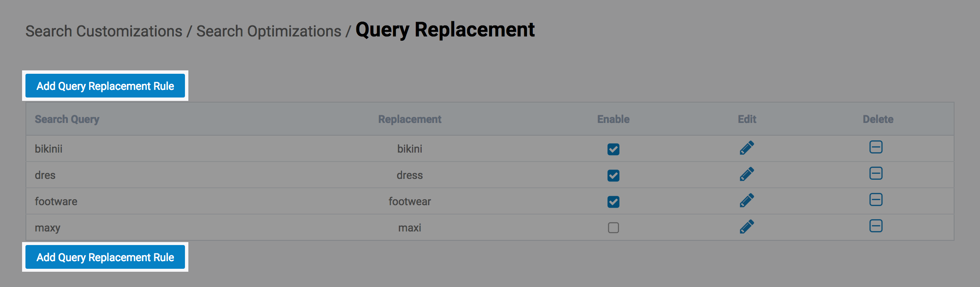Delete the dres replacement rule
The width and height of the screenshot is (980, 287).
coord(876,173)
